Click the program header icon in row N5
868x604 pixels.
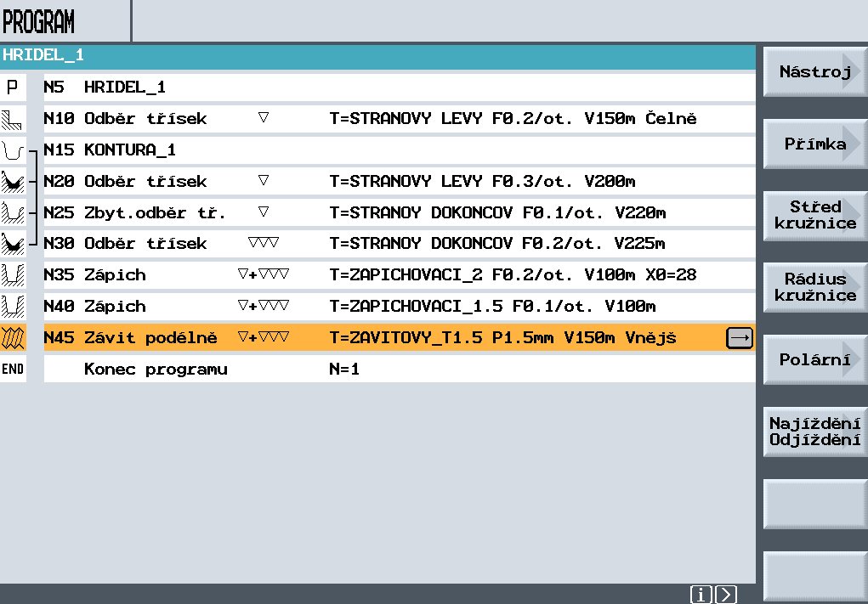click(13, 87)
